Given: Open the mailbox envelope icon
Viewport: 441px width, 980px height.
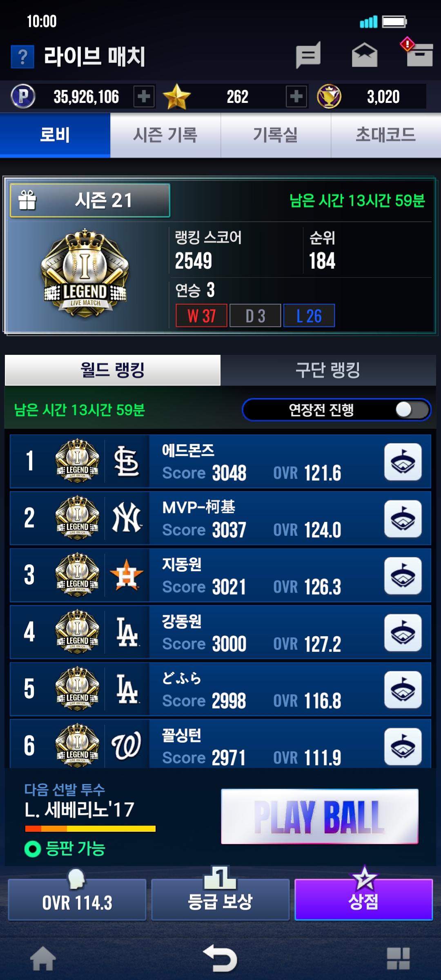Looking at the screenshot, I should [365, 55].
